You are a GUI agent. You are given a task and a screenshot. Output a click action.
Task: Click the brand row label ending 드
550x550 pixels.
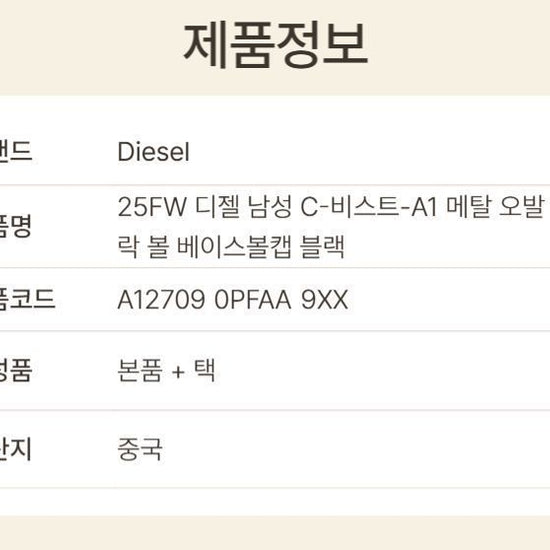tap(16, 151)
